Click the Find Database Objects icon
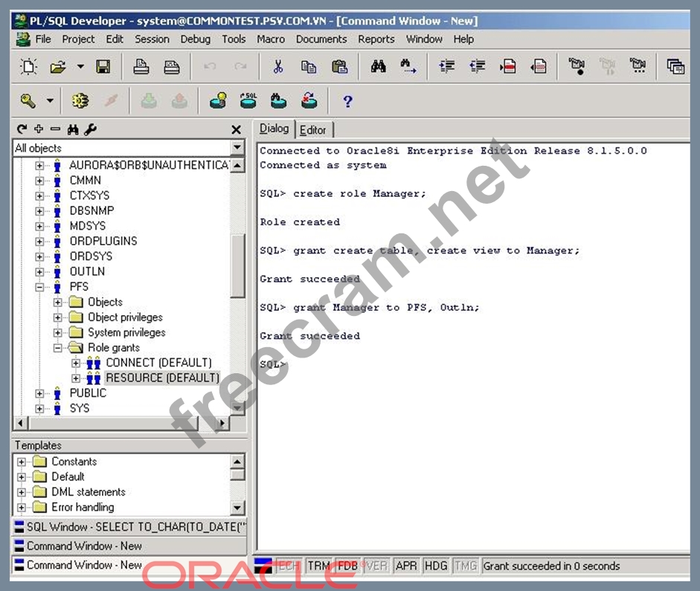The width and height of the screenshot is (700, 591). coord(278,101)
